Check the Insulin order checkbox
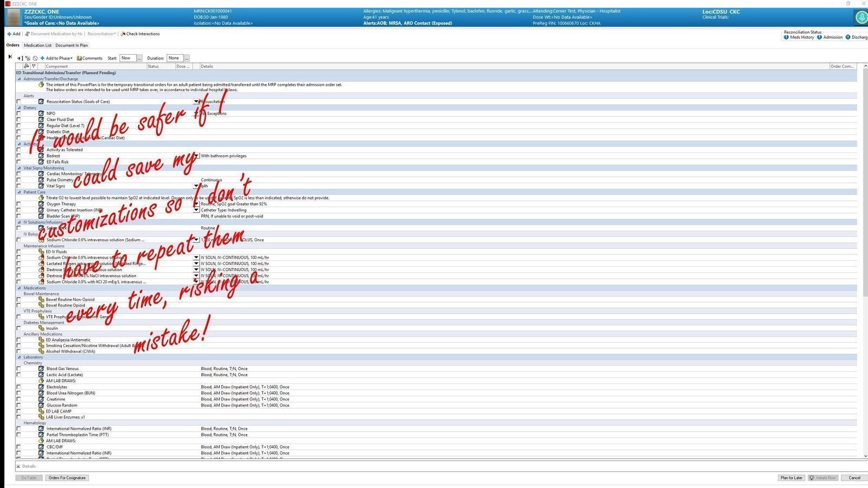This screenshot has width=868, height=488. tap(19, 328)
